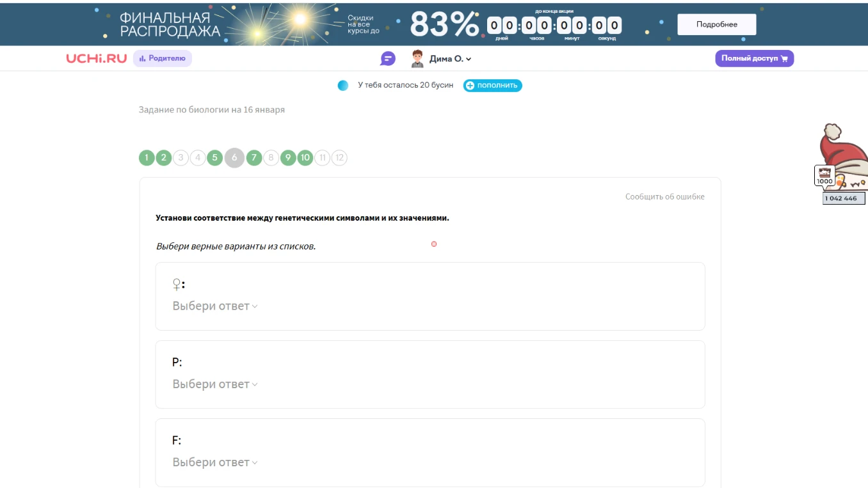
Task: Click the У тебя осталось 20 бусин text
Action: pyautogui.click(x=405, y=86)
